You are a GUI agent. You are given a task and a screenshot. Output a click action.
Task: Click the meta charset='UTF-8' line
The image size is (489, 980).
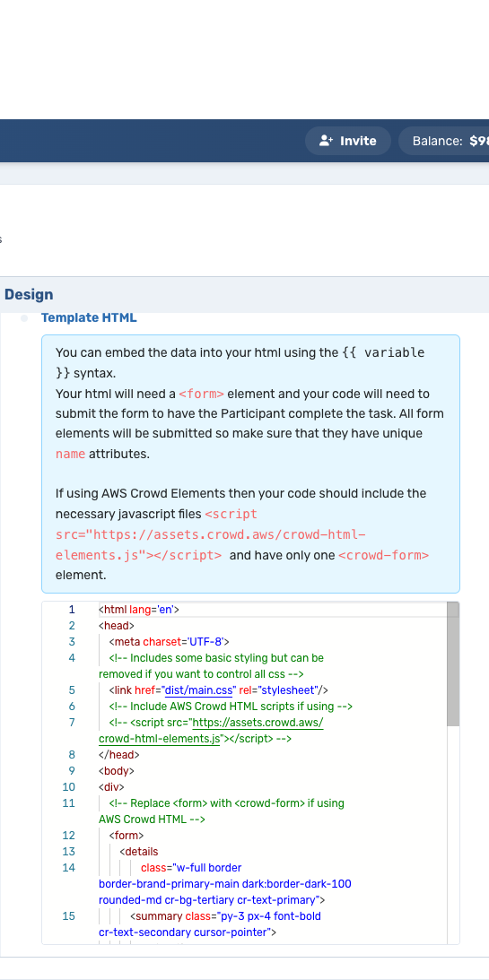tap(169, 642)
